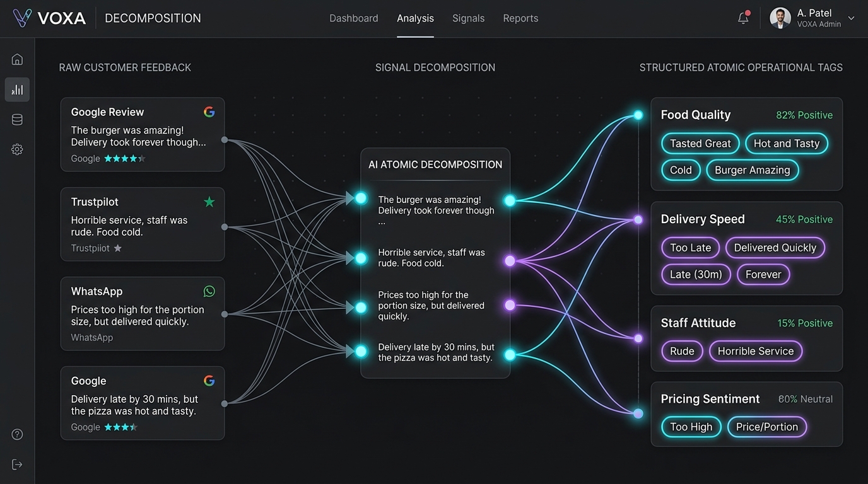Screen dimensions: 868x484
Task: Open the database icon in the sidebar
Action: pos(17,120)
